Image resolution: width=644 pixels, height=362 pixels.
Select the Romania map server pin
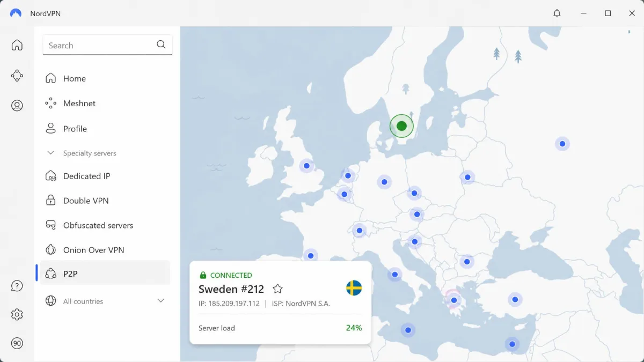coord(467,262)
